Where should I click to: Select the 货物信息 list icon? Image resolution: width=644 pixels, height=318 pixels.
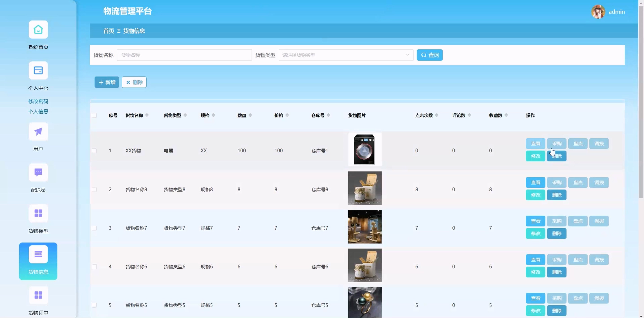(38, 254)
